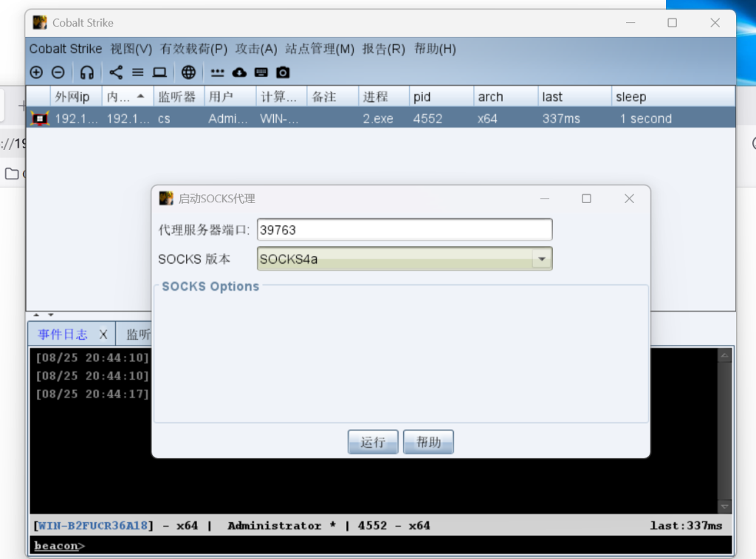Click the connect (plus circle) toolbar icon
Viewport: 756px width, 559px height.
click(x=36, y=72)
